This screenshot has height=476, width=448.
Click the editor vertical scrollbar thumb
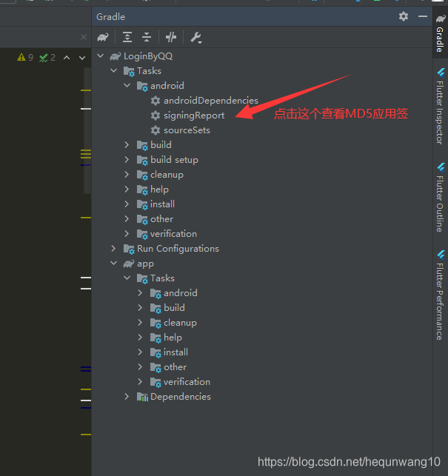(x=87, y=130)
